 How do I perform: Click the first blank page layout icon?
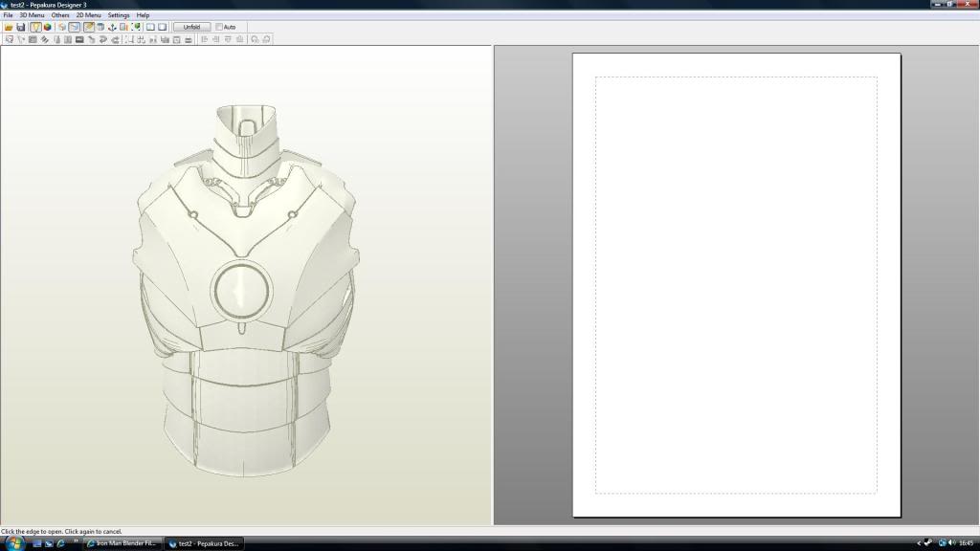coord(150,27)
